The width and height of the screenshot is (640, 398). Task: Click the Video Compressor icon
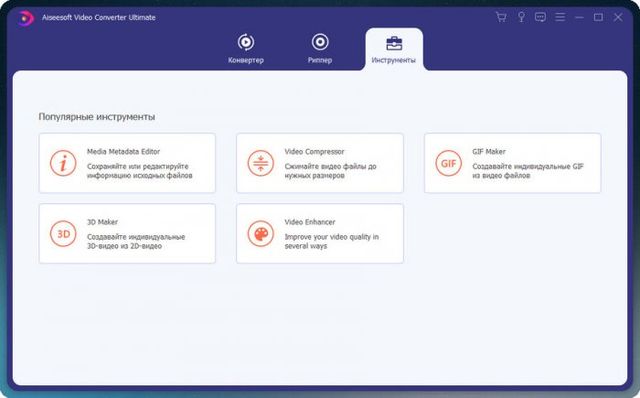point(260,163)
